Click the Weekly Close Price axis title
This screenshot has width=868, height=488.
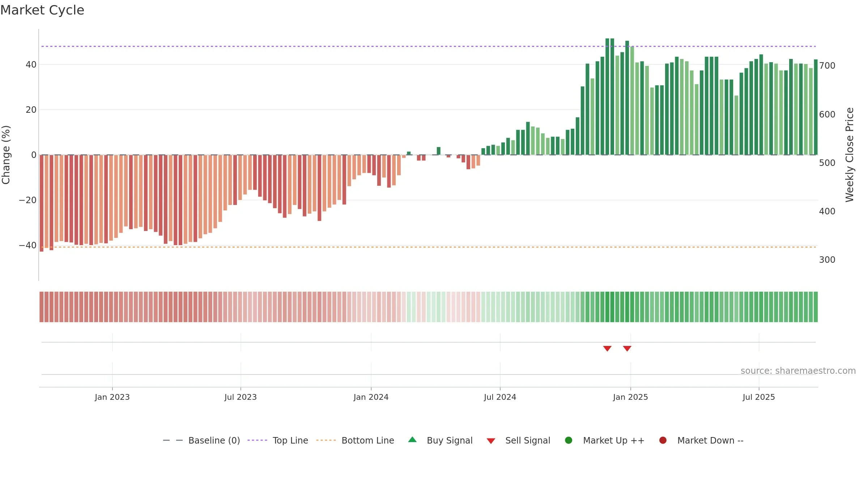tap(850, 155)
